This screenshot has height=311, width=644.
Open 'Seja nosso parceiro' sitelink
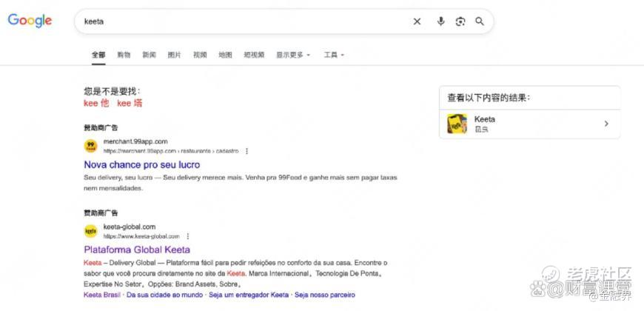(x=325, y=295)
